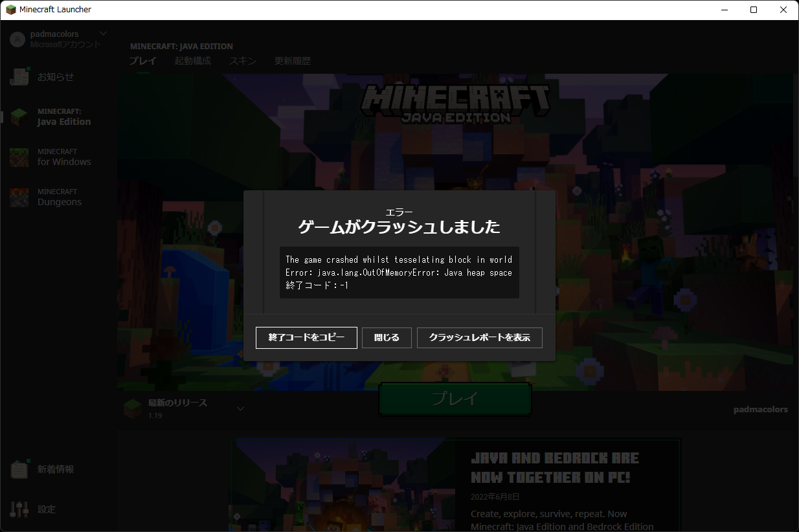Click the padmacolors username beside プレイ
Viewport: 799px width, 532px height.
point(761,409)
